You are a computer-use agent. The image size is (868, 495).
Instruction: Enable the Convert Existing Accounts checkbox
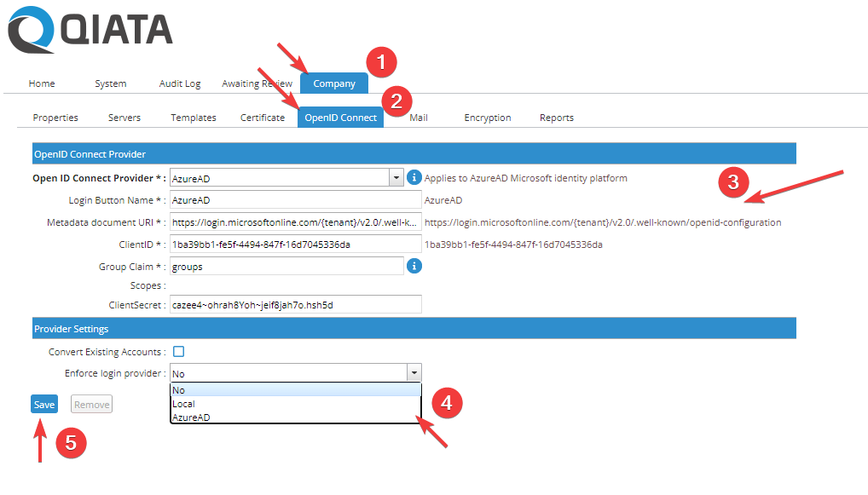click(x=180, y=351)
